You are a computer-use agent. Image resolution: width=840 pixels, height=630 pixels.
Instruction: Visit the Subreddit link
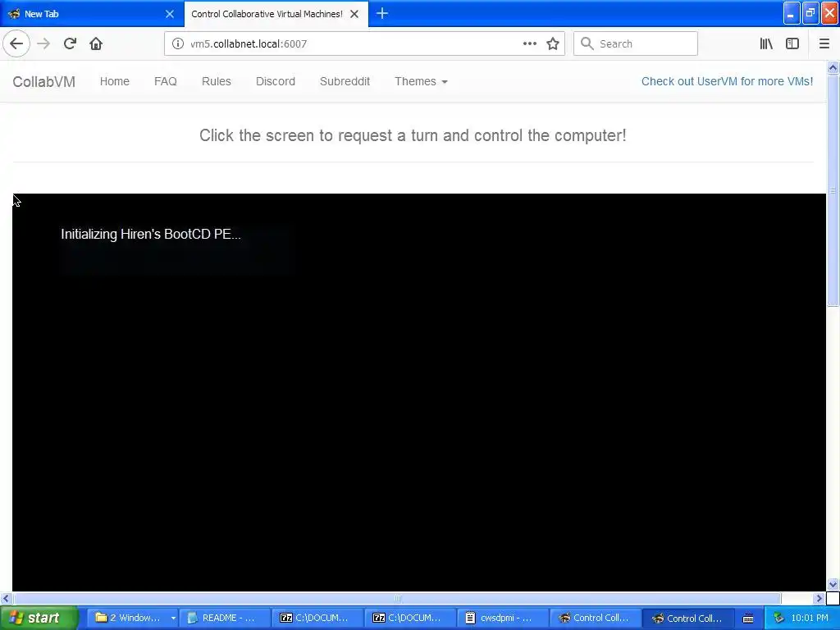[345, 81]
